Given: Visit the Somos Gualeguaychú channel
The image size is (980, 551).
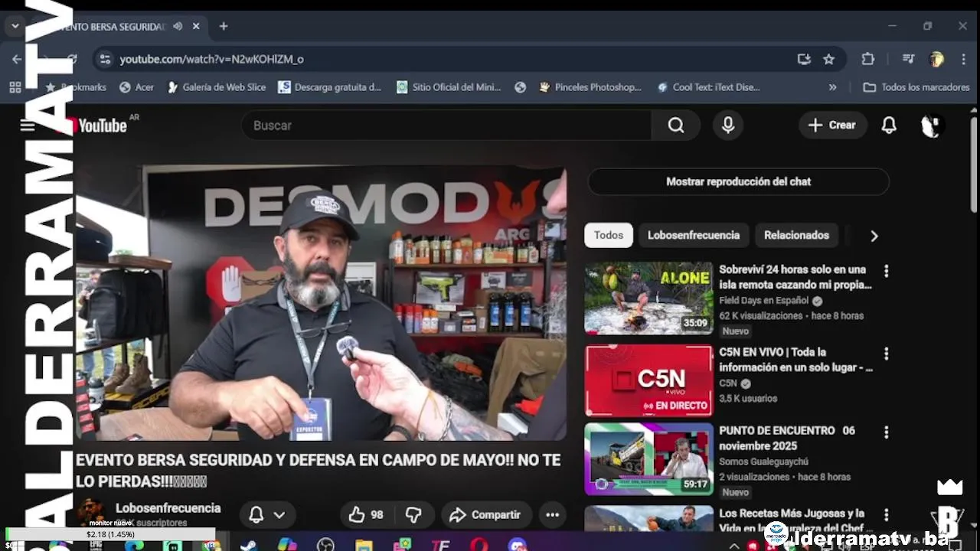Looking at the screenshot, I should [x=763, y=461].
